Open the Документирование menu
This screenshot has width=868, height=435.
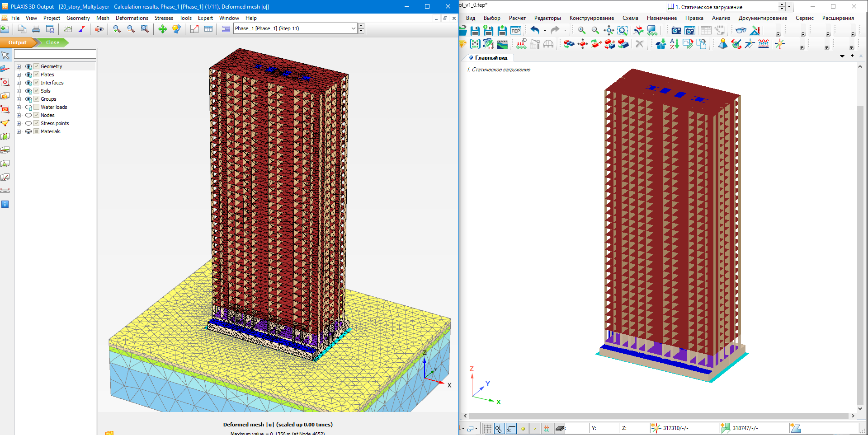pos(763,18)
